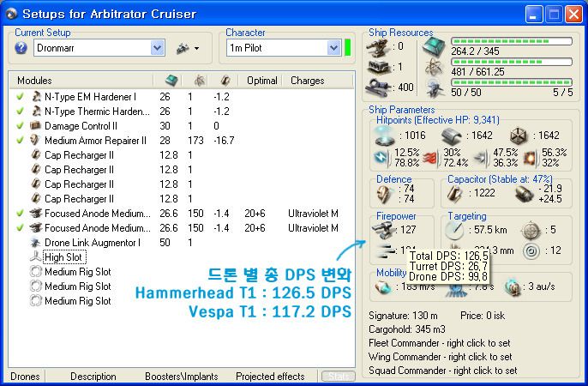Image resolution: width=588 pixels, height=386 pixels.
Task: Click the Cargohold: 345 m3 text
Action: point(407,329)
